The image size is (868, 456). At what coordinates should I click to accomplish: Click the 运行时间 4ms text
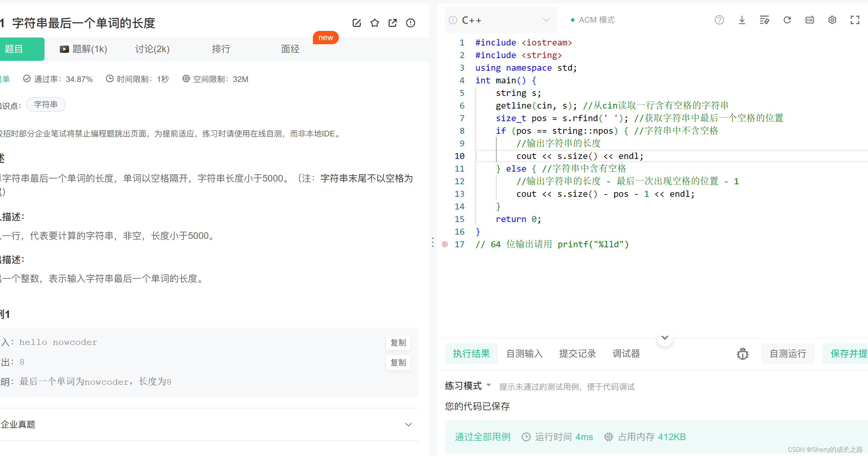564,437
